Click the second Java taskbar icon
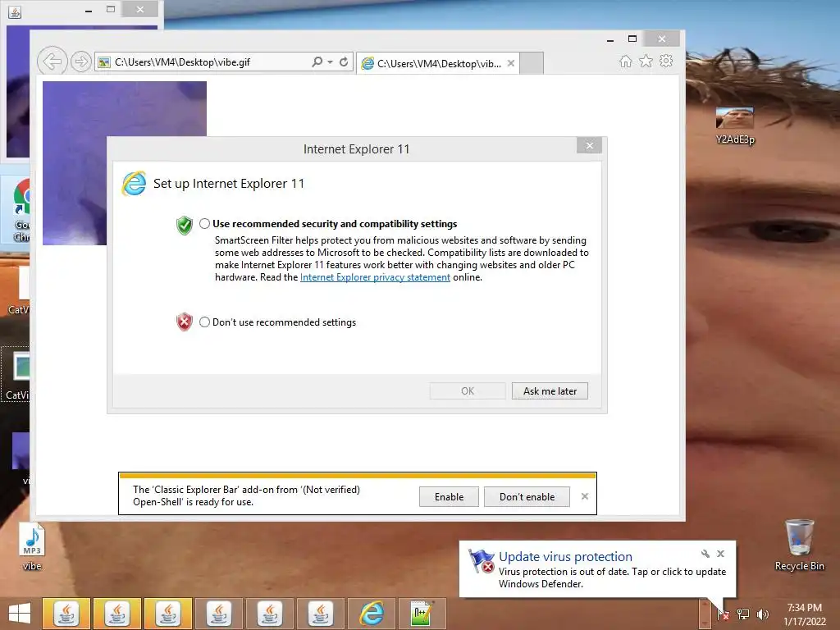The height and width of the screenshot is (630, 840). coord(116,614)
